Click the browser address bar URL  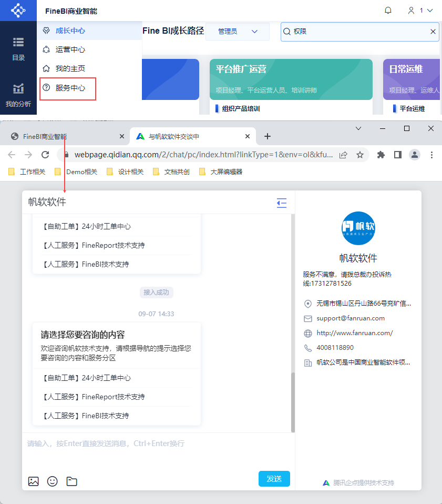point(203,155)
